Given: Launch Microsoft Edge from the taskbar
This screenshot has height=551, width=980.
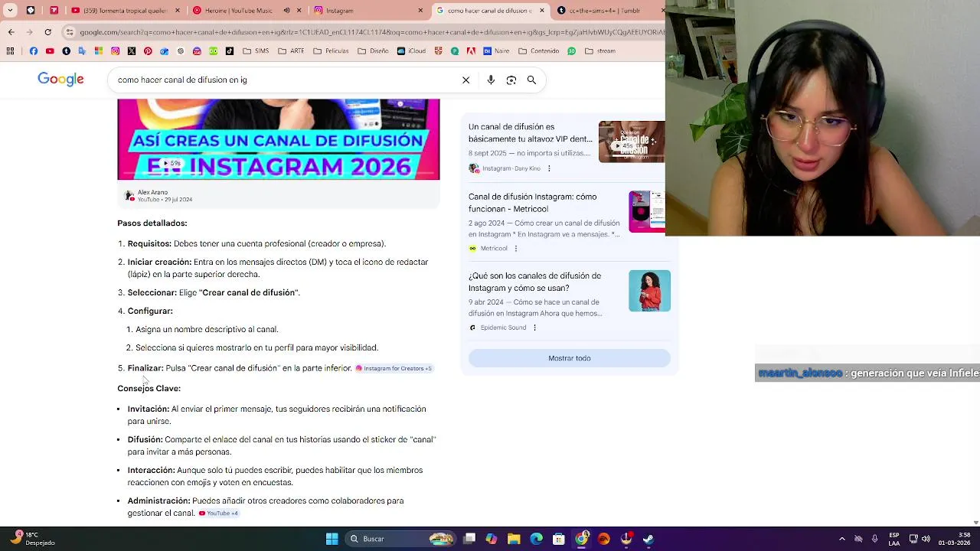Looking at the screenshot, I should click(x=536, y=539).
